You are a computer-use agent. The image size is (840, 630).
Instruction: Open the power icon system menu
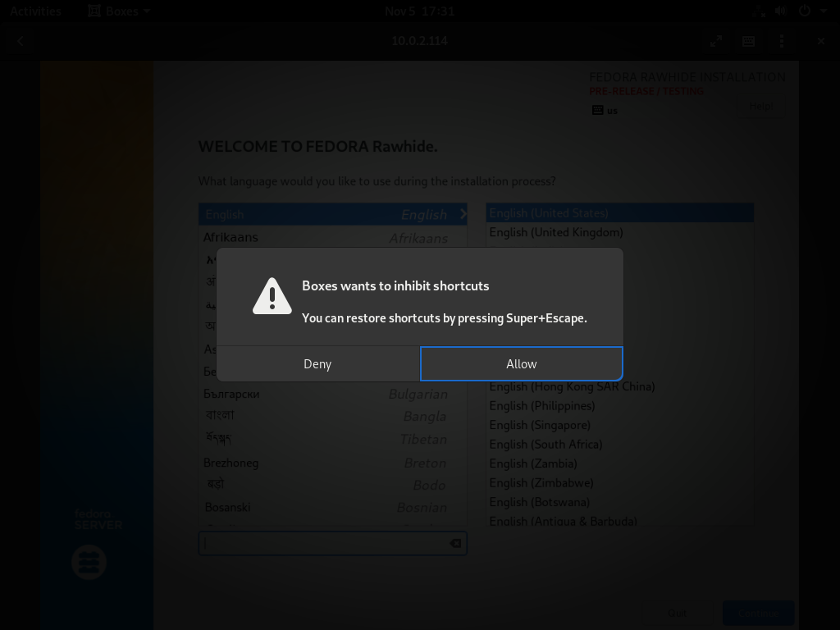tap(804, 11)
